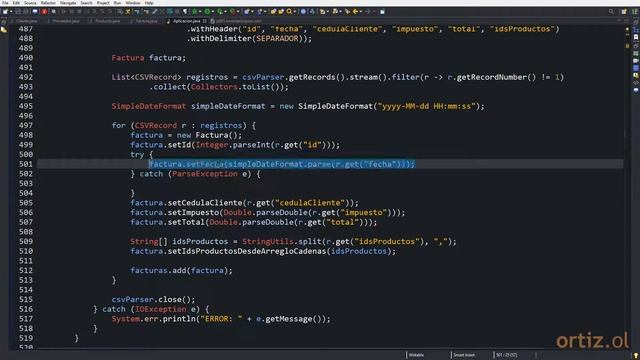640x360 pixels.
Task: Switch to the Proveedor.java editor tab
Action: point(66,21)
